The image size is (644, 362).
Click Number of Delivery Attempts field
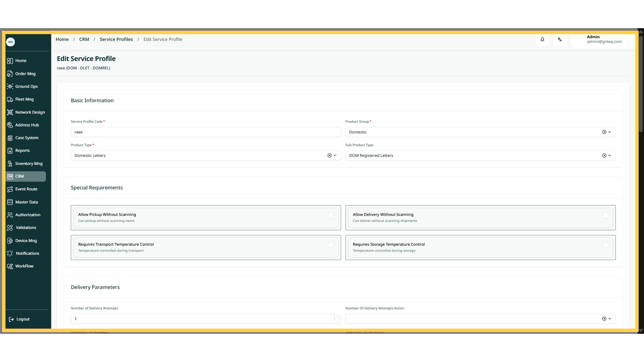click(x=202, y=319)
